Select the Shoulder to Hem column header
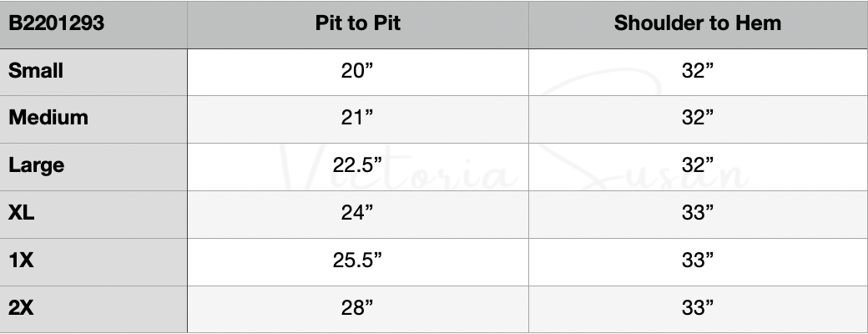Screen dimensions: 868x334 (x=697, y=23)
